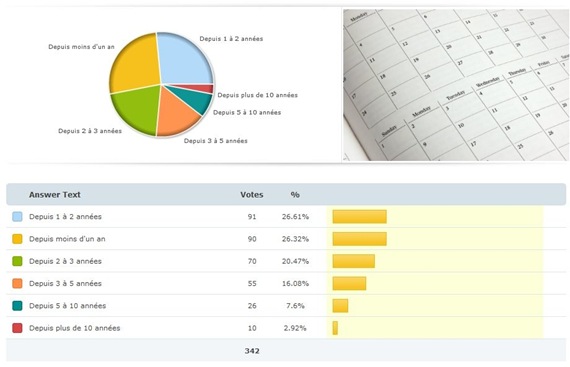
Task: Click the teal 'Depuis 5 à 10 années' legend swatch
Action: coord(17,306)
